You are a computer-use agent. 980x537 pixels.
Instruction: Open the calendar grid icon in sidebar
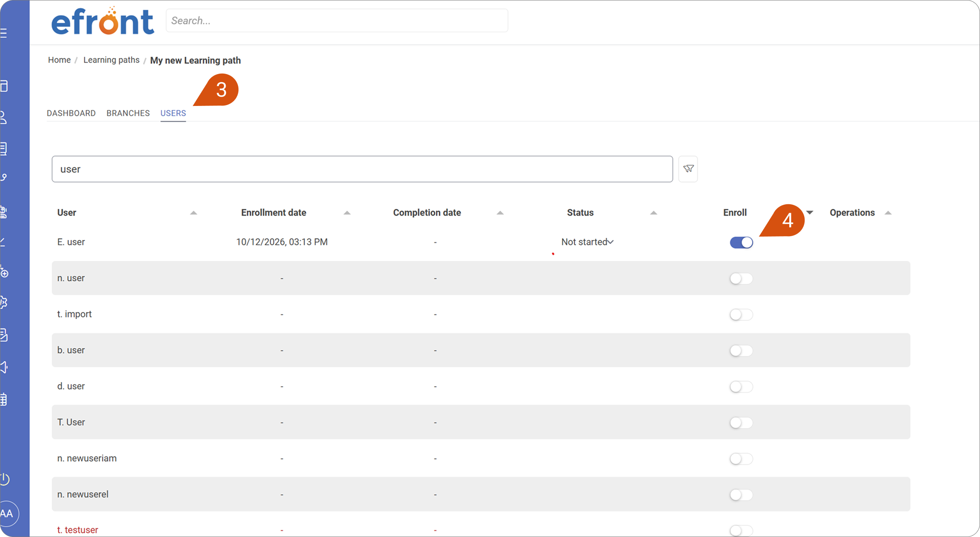point(4,400)
